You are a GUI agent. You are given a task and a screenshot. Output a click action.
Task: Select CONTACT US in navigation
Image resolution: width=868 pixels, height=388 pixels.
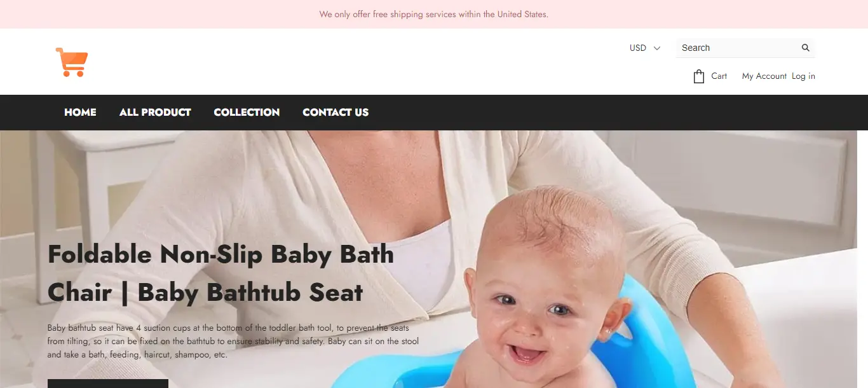pyautogui.click(x=336, y=112)
